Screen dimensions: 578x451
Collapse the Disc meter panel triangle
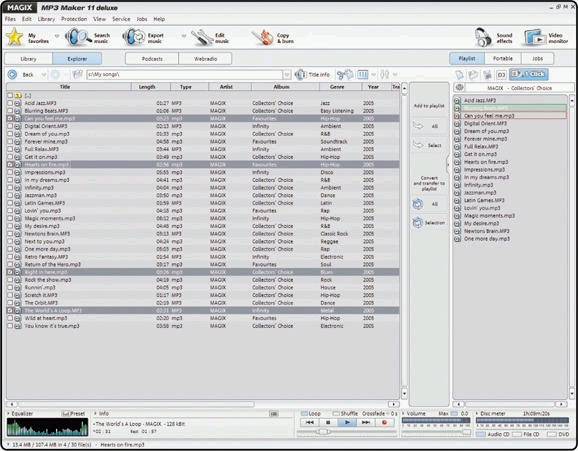(x=477, y=413)
